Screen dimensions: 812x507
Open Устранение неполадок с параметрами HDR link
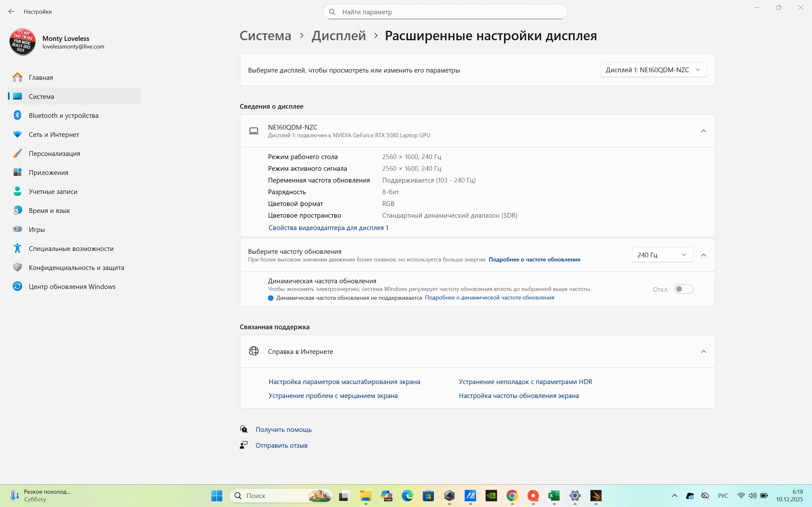(526, 382)
